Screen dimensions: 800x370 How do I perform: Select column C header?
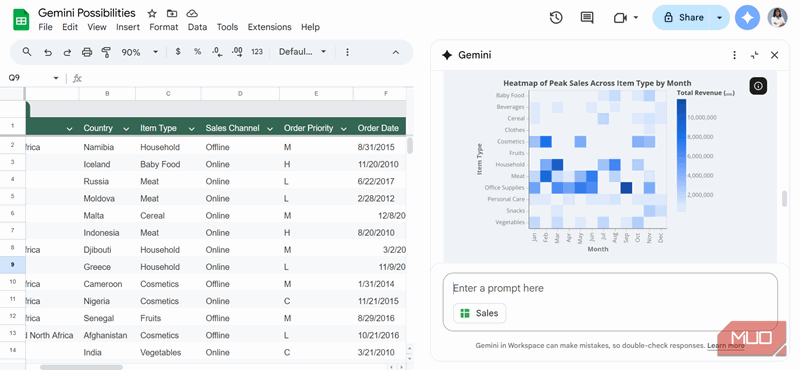point(168,93)
